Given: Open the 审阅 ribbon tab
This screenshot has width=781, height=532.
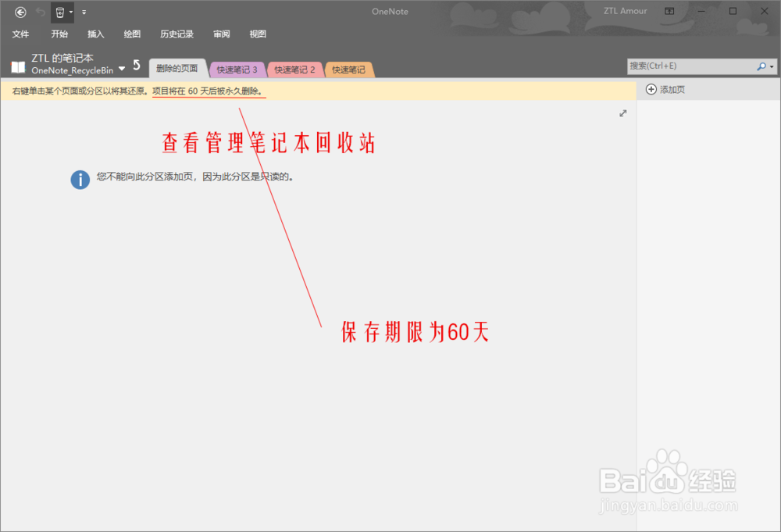Looking at the screenshot, I should (x=222, y=34).
